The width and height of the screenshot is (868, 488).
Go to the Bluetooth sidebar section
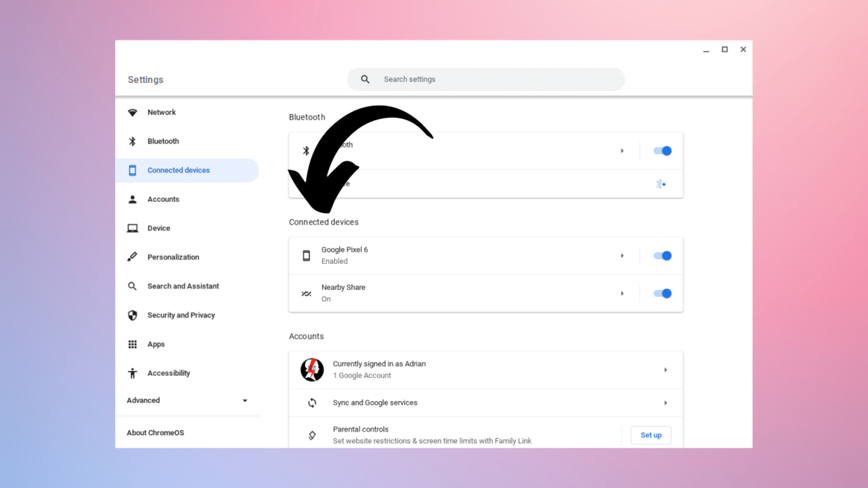pos(187,142)
